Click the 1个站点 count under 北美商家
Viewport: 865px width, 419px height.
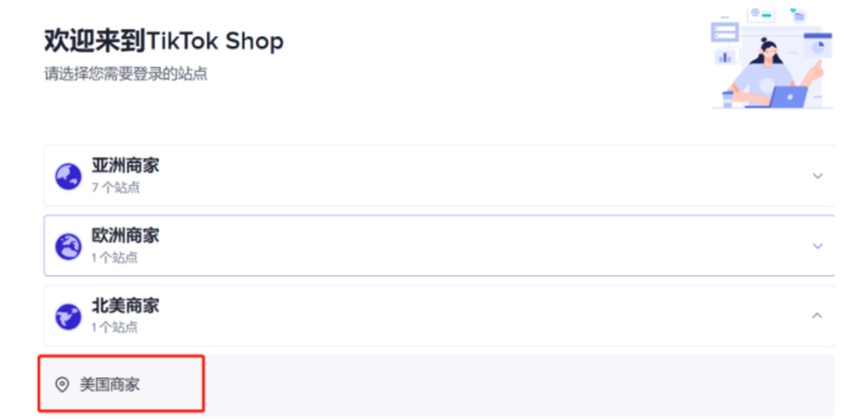(115, 327)
